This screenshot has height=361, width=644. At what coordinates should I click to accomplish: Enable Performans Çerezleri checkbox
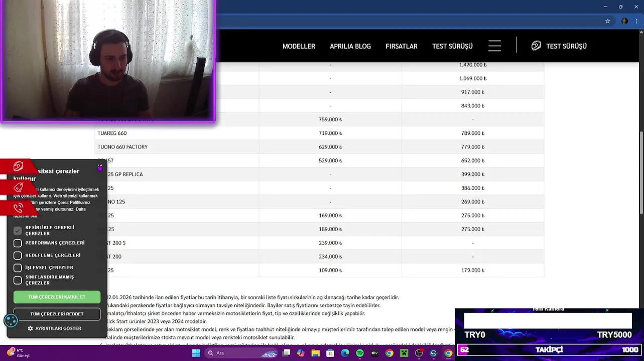click(18, 243)
